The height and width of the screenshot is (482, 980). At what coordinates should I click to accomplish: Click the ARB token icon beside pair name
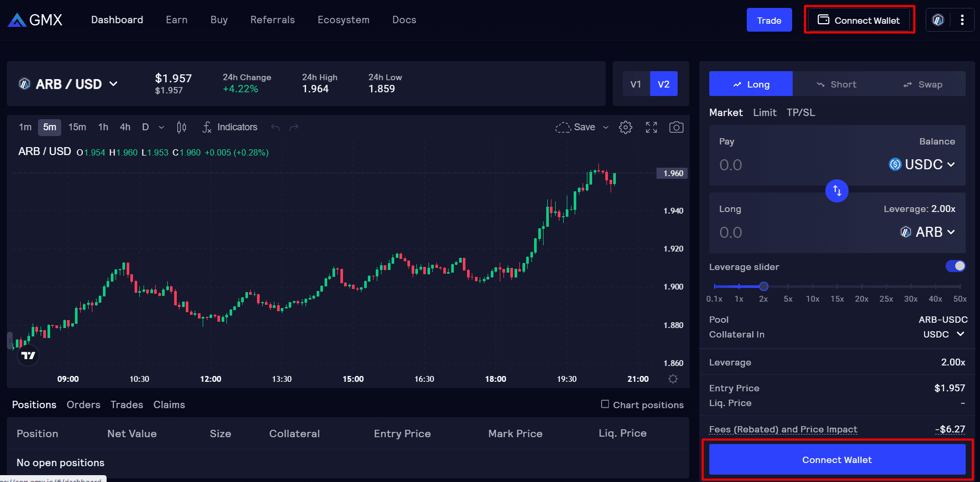point(24,84)
